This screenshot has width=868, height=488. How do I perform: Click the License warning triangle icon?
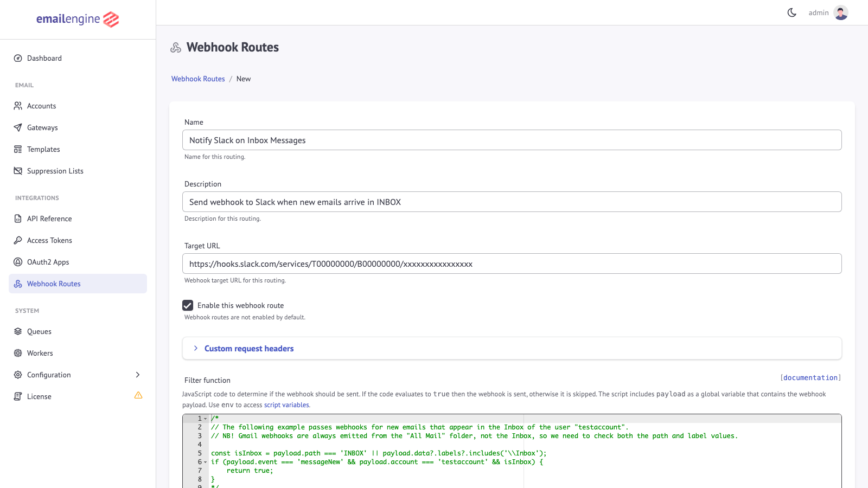138,395
